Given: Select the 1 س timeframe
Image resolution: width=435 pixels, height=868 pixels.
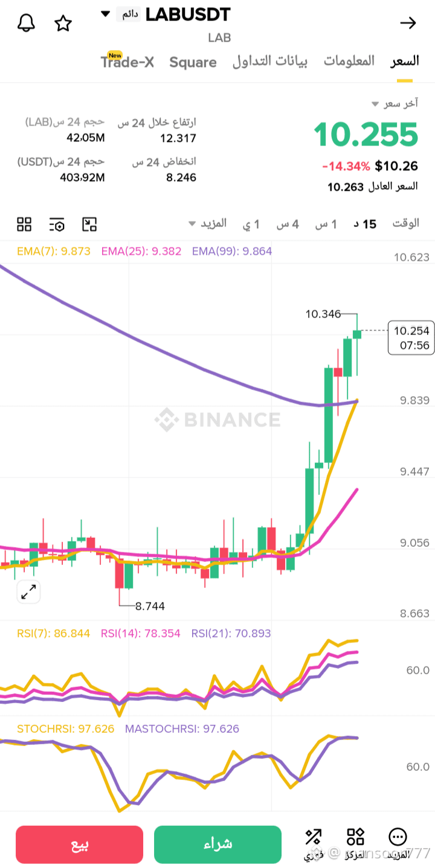Looking at the screenshot, I should [326, 224].
